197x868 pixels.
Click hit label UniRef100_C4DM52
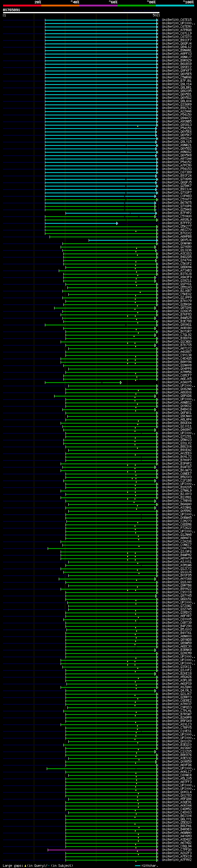click(x=177, y=809)
